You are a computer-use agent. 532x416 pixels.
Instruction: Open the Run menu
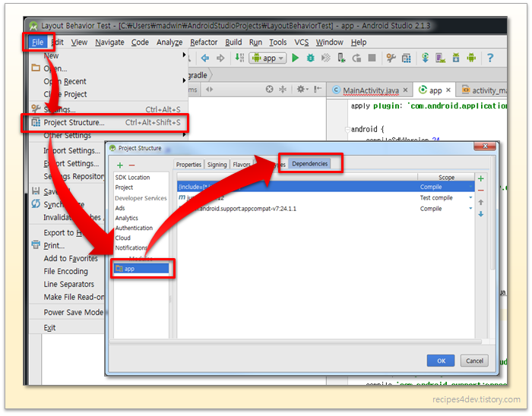255,43
